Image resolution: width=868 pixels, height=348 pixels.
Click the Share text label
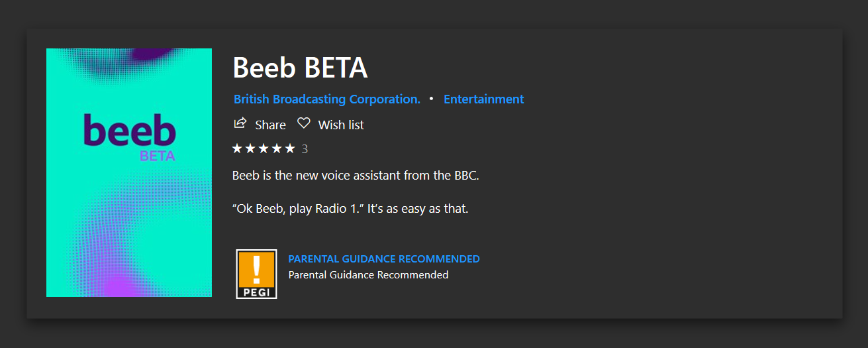[x=270, y=125]
